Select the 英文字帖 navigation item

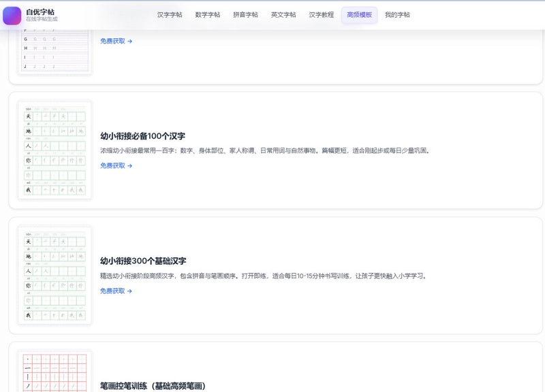[283, 15]
